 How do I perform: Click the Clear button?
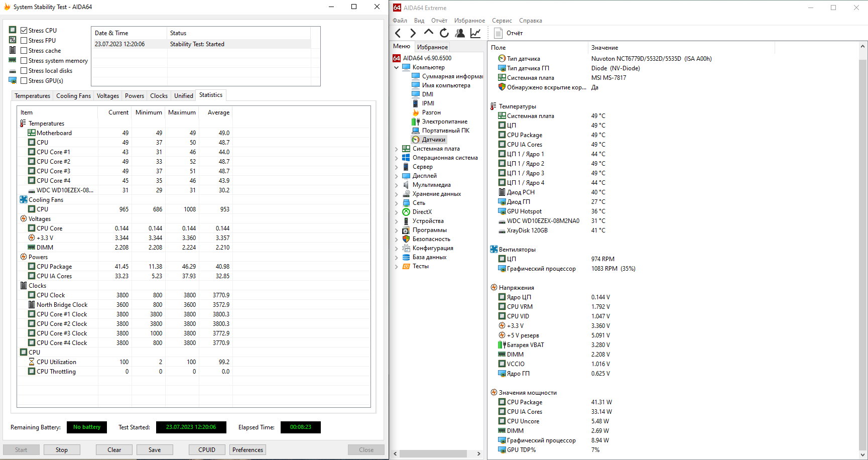click(x=114, y=450)
